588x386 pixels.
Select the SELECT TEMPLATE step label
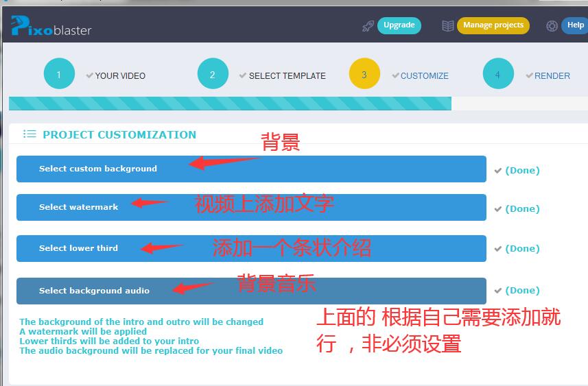(x=287, y=75)
